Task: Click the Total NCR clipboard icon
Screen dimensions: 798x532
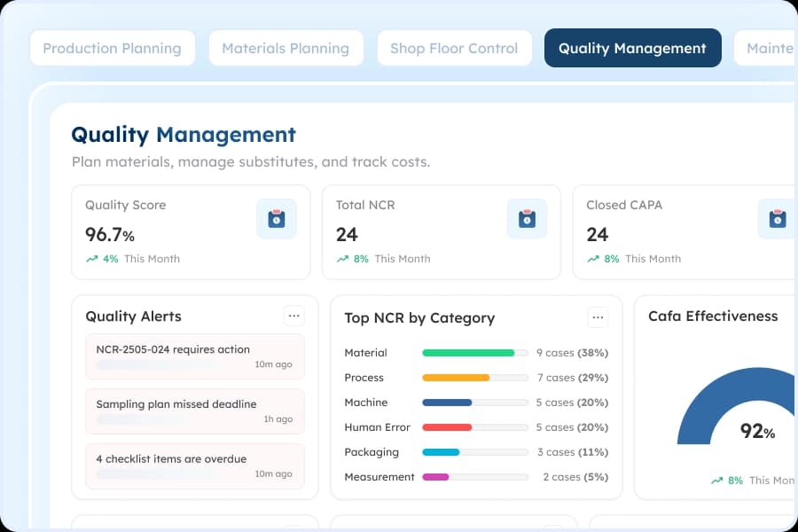Action: click(x=527, y=219)
